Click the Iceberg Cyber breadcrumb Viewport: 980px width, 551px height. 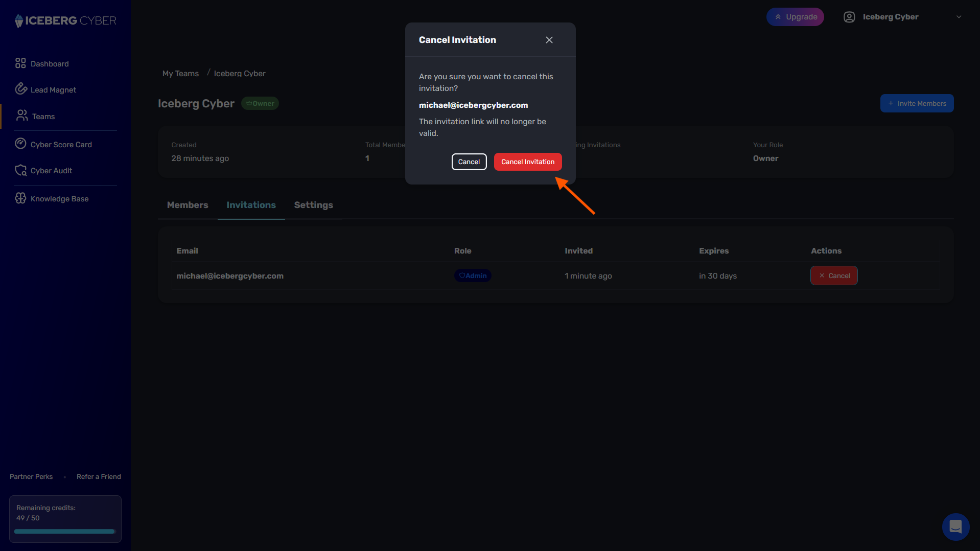click(x=240, y=74)
